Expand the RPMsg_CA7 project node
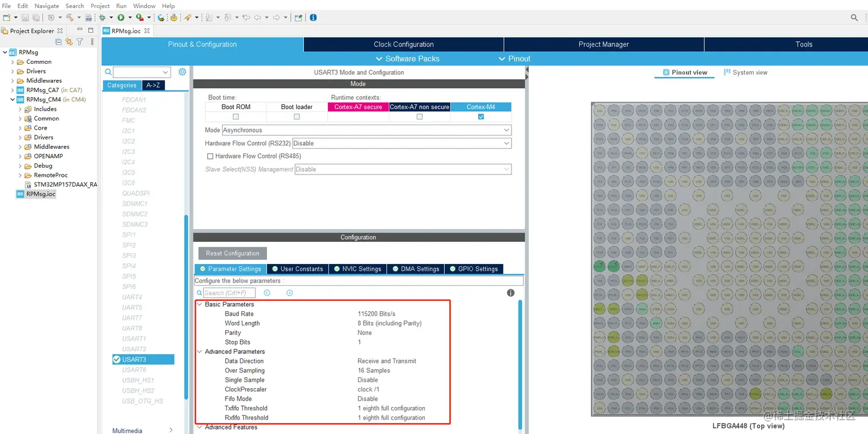868x434 pixels. click(x=13, y=90)
